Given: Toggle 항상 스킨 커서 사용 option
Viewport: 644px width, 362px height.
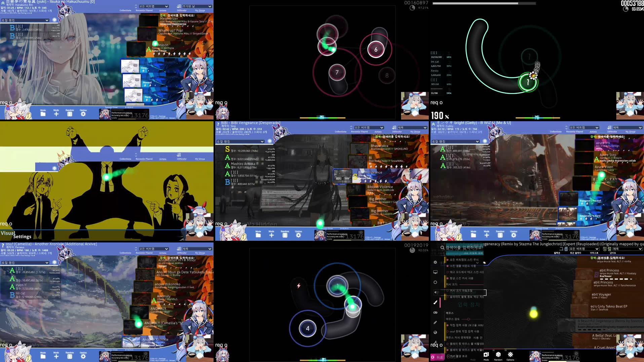Looking at the screenshot, I should click(x=460, y=278).
